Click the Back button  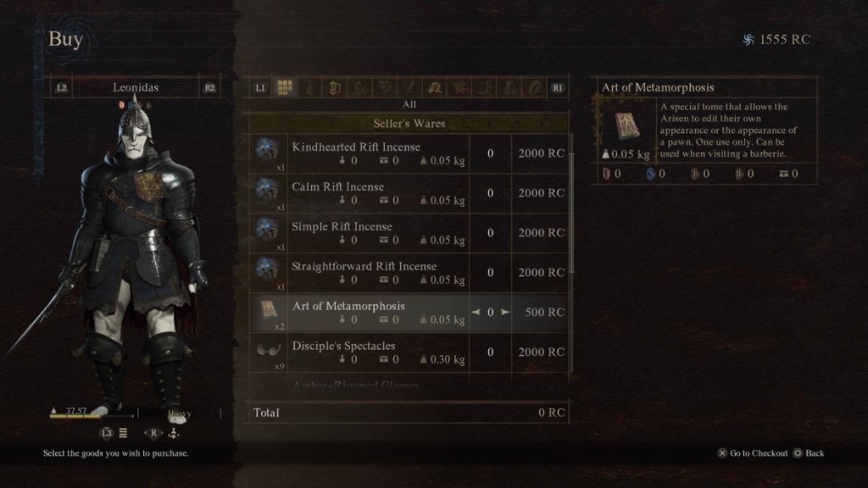click(x=809, y=453)
